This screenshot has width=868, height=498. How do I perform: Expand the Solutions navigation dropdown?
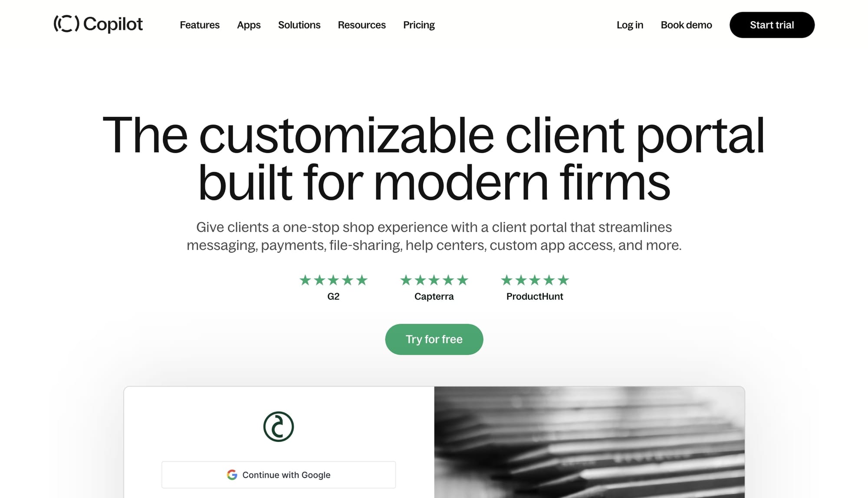pyautogui.click(x=299, y=24)
